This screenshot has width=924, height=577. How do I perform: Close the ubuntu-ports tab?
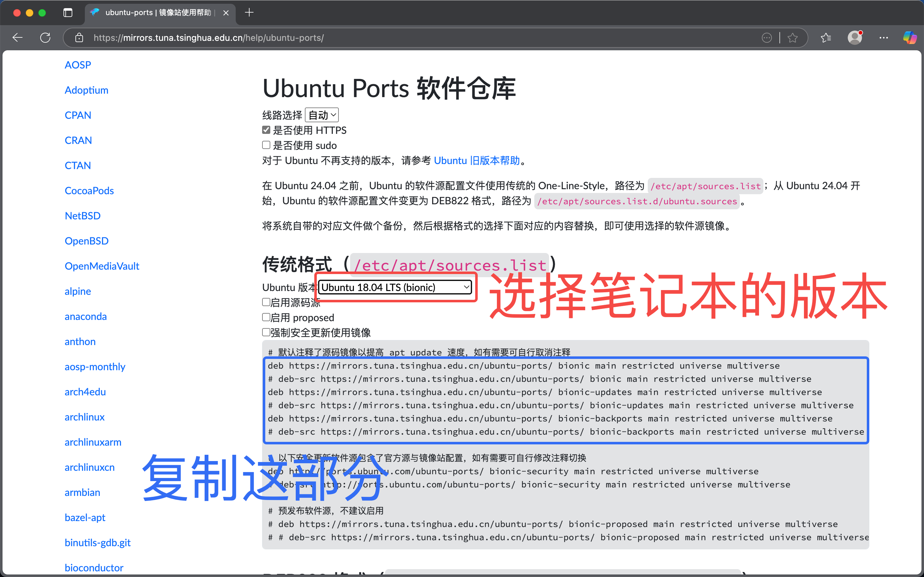226,13
